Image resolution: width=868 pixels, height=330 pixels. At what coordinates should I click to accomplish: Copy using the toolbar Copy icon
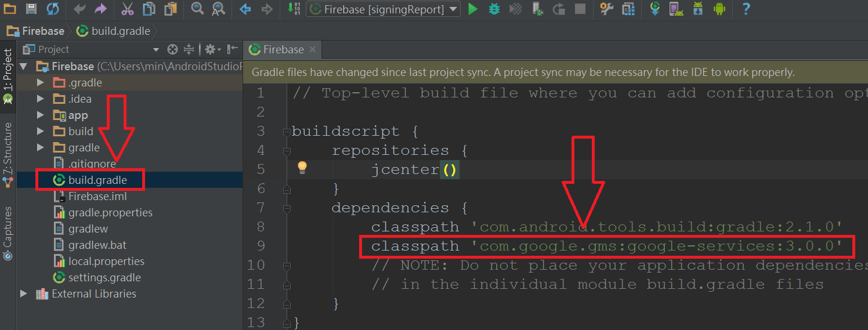[149, 9]
